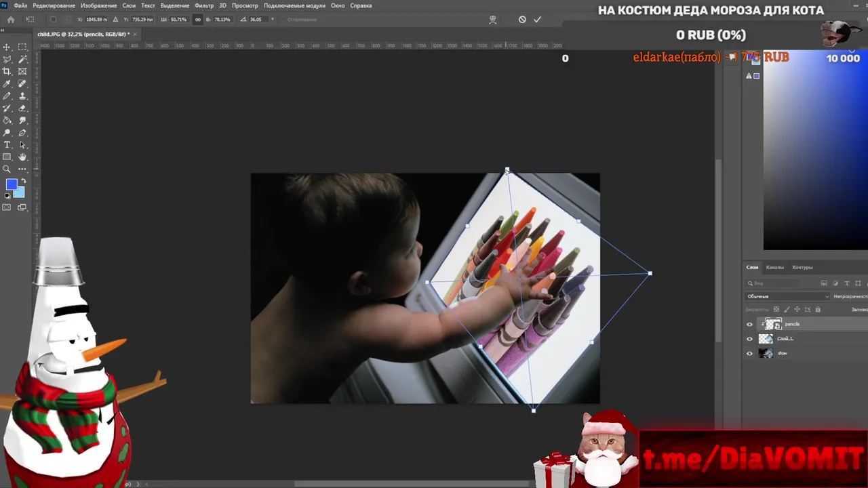Open the Редактирование menu
This screenshot has height=488, width=868.
[54, 5]
